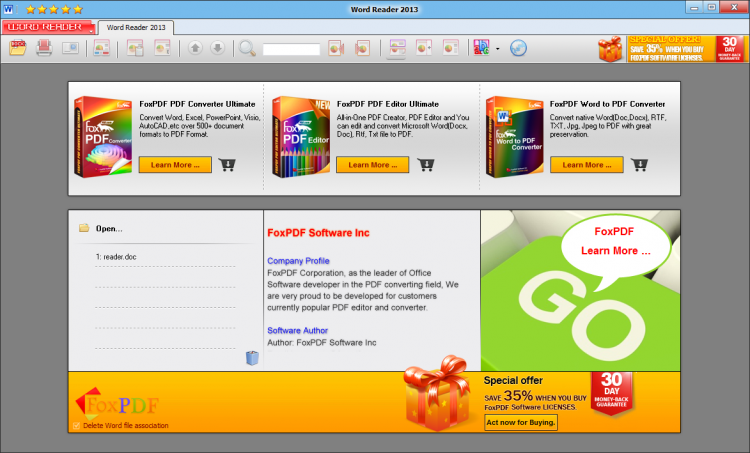
Task: Click the FoxPDF Word to PDF Converter title
Action: (607, 104)
